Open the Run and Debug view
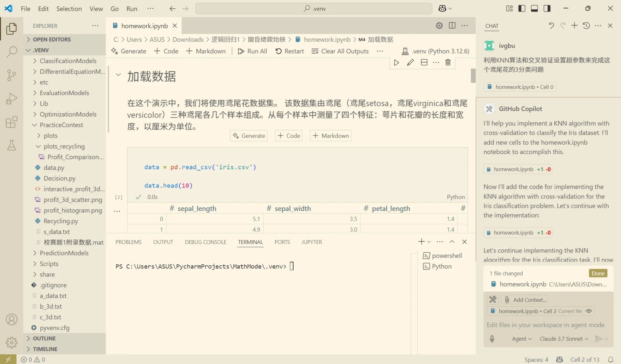621x364 pixels. click(11, 99)
